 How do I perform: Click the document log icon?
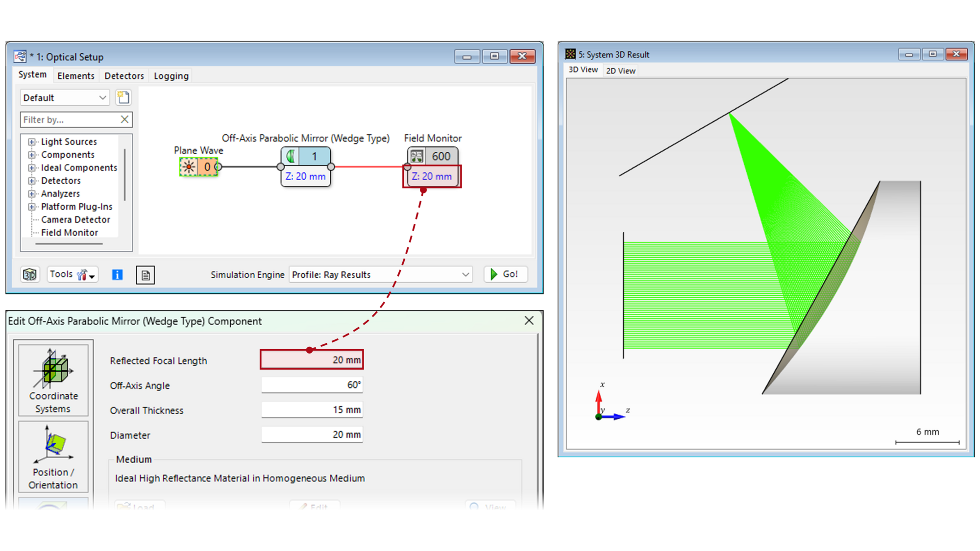(x=146, y=275)
